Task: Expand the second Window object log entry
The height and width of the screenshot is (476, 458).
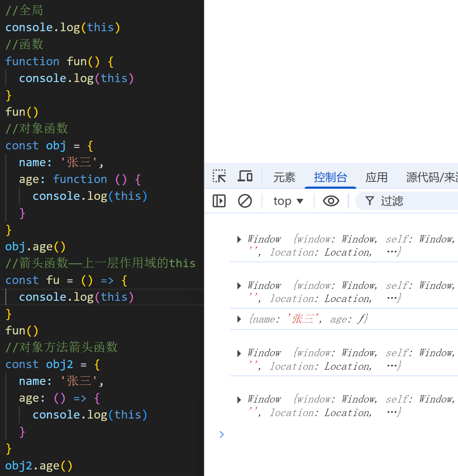Action: pos(239,286)
